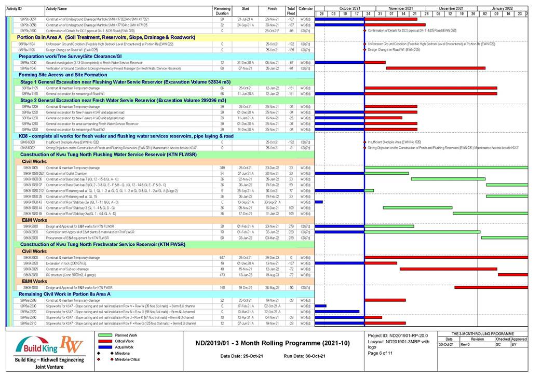555x392 pixels.
Task: Select October 2021 in the timescale header
Action: (350, 8)
